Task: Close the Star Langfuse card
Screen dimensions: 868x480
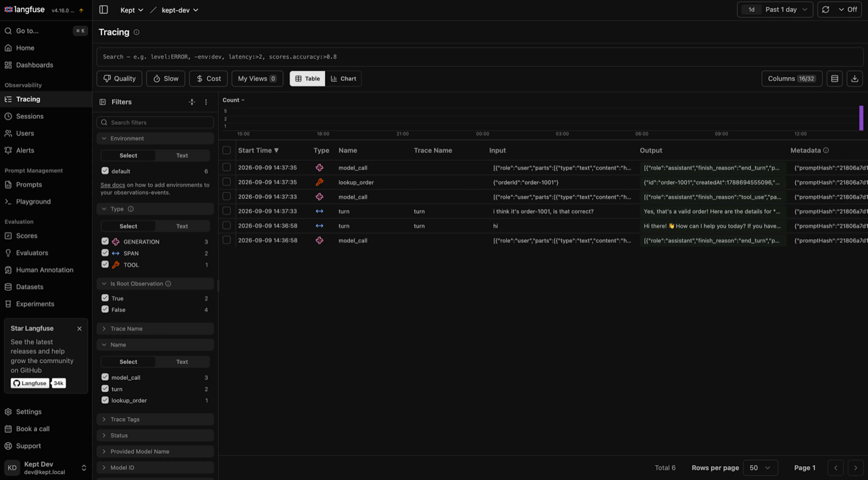Action: point(80,329)
